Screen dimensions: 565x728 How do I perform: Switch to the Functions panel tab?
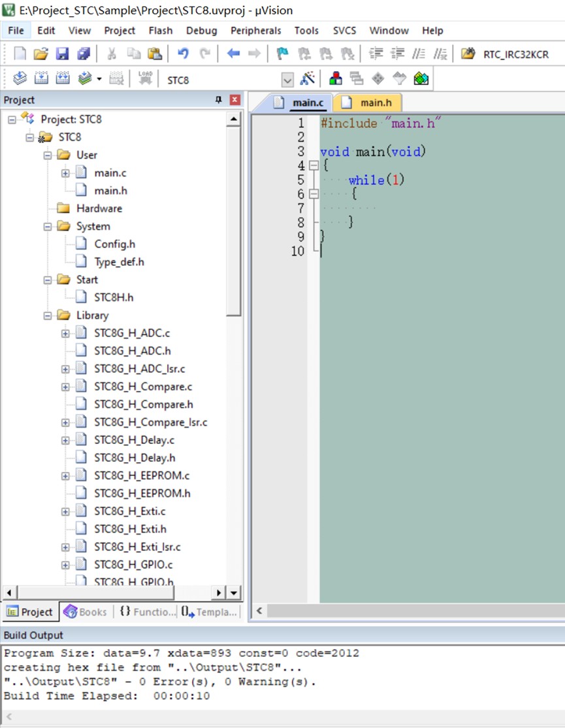(148, 612)
